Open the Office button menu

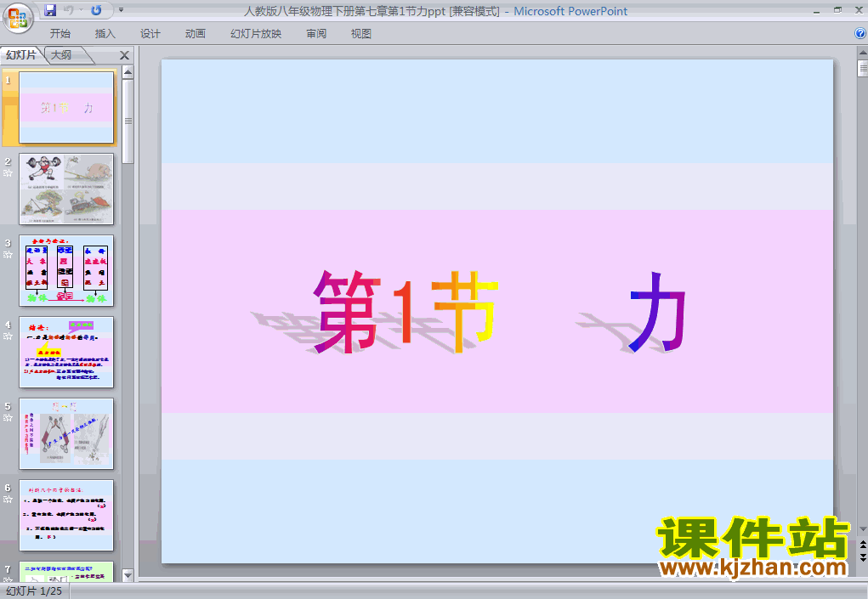(x=18, y=18)
